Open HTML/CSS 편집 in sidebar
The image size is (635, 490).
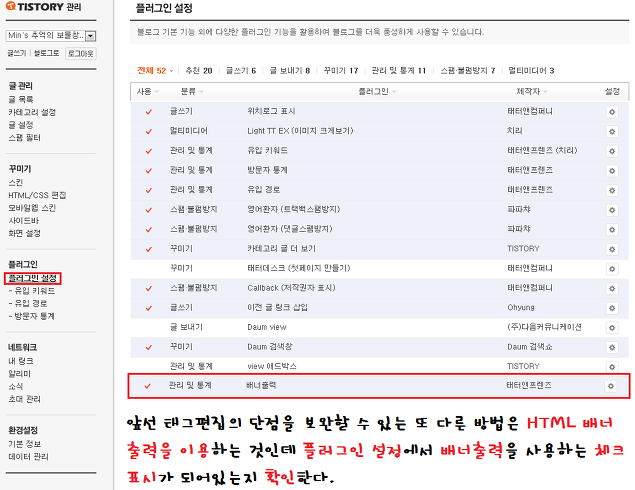pyautogui.click(x=37, y=195)
